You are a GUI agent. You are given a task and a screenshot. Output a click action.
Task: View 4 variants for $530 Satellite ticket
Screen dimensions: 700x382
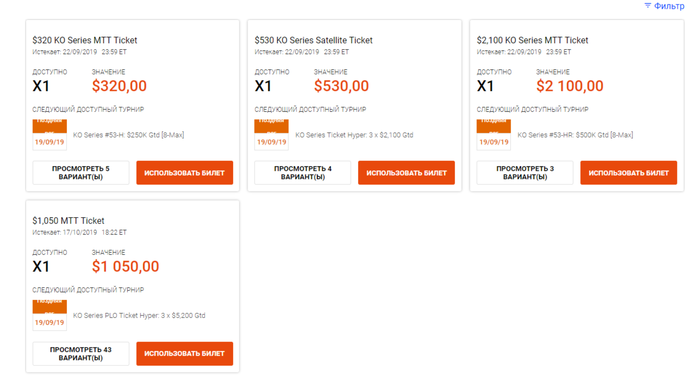tap(303, 173)
